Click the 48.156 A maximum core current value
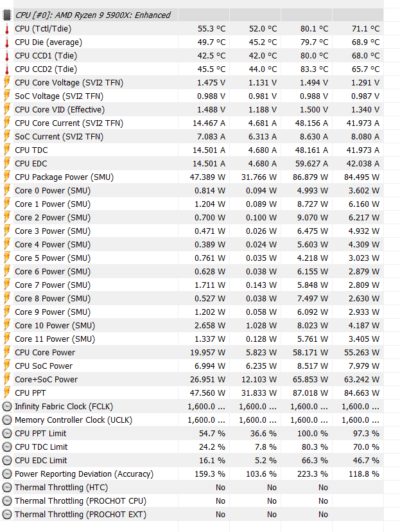Screen dimensions: 400x532 (x=311, y=123)
